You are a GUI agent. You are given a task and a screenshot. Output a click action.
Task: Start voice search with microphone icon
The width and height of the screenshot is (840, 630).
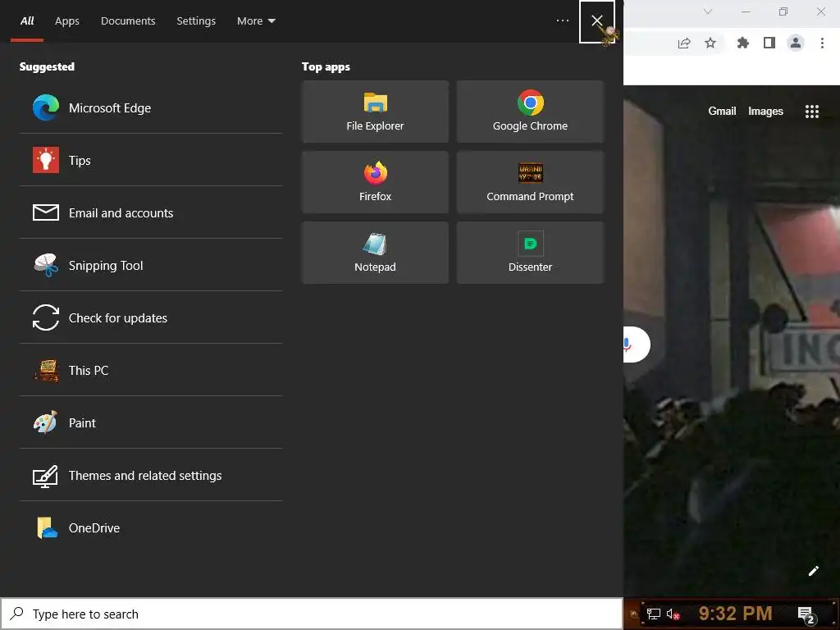(x=628, y=344)
